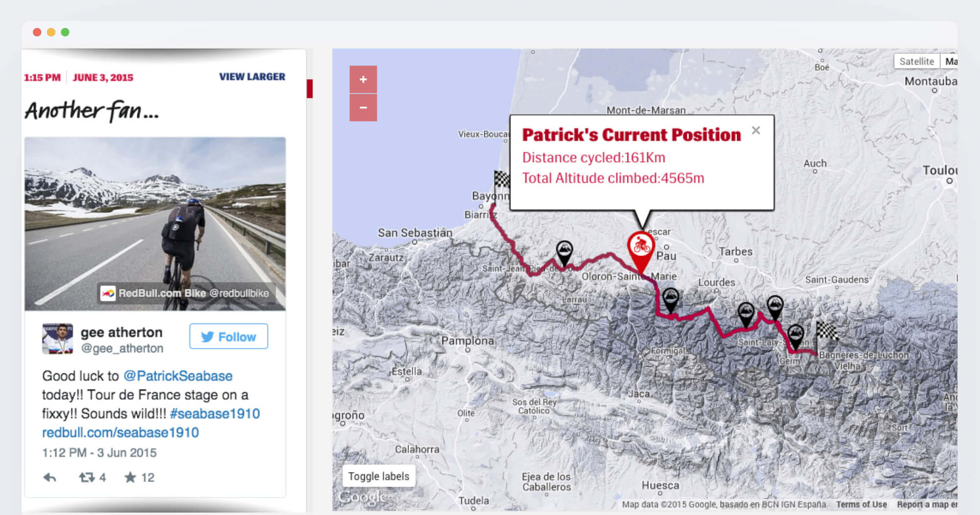Screen dimensions: 980x515
Task: Open the cyclist photo in the tweet
Action: [x=155, y=223]
